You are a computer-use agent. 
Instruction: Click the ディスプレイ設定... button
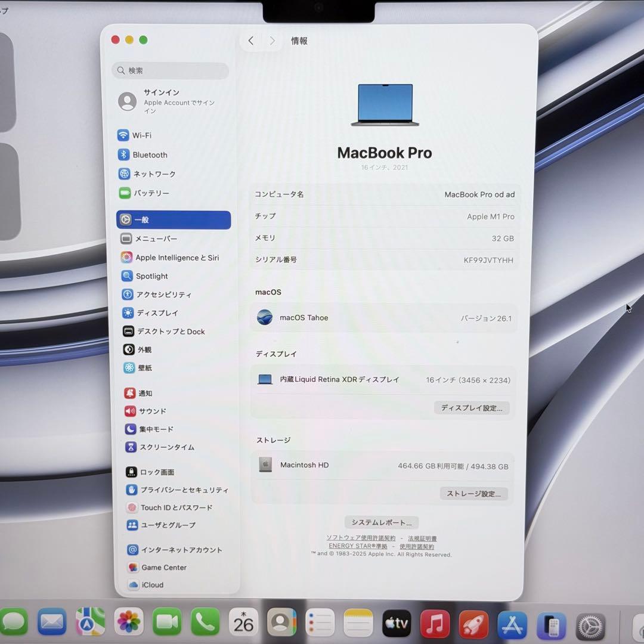(x=471, y=408)
